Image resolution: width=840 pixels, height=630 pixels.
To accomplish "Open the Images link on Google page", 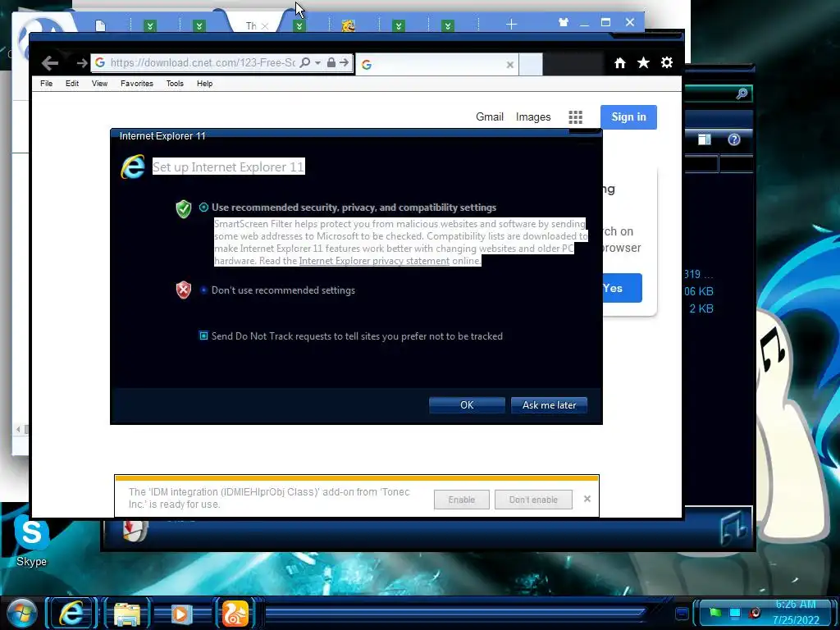I will [x=533, y=116].
